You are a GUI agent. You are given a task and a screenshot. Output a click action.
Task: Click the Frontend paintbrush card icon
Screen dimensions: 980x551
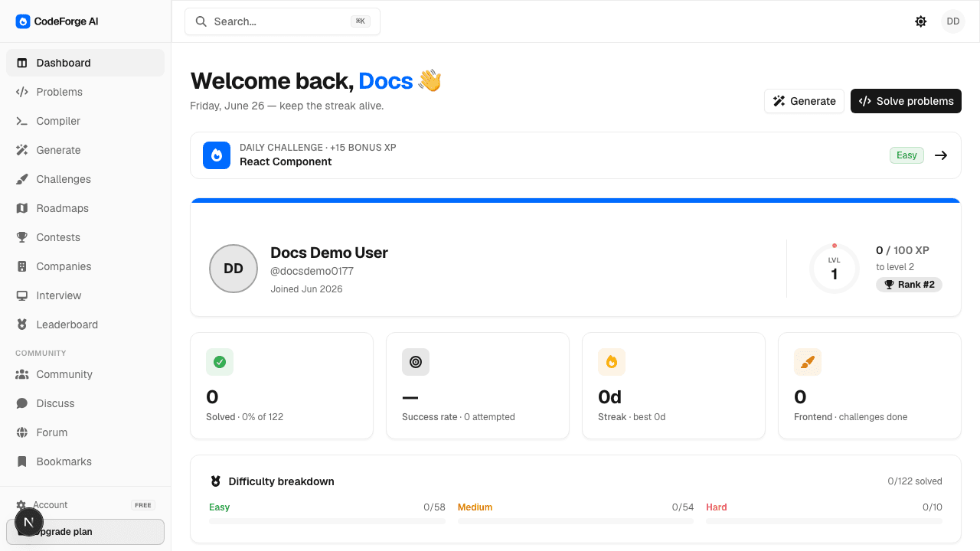point(808,362)
